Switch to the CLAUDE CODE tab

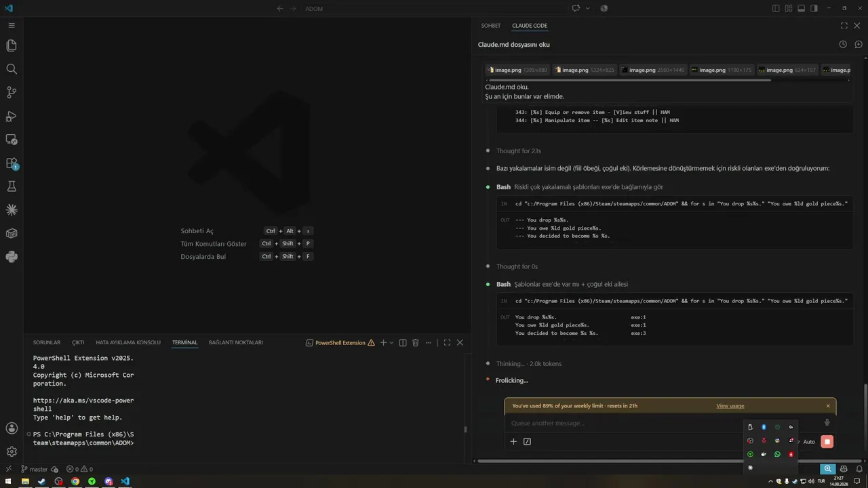530,26
